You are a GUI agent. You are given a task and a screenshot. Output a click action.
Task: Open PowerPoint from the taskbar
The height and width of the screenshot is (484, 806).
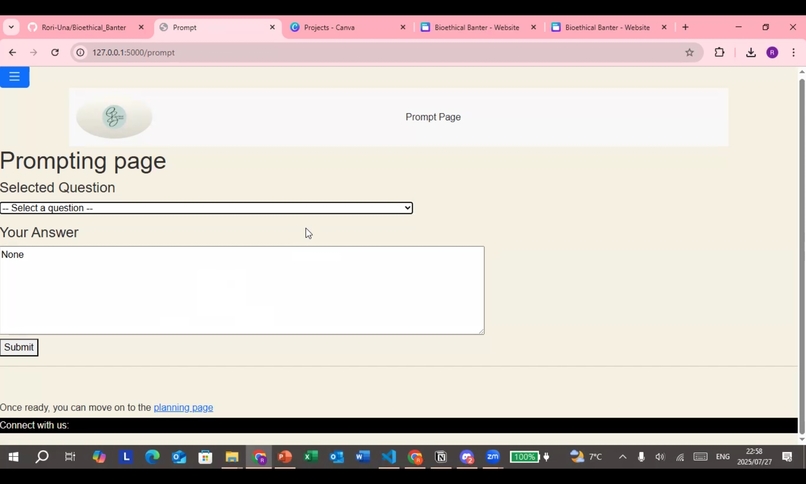[x=285, y=457]
